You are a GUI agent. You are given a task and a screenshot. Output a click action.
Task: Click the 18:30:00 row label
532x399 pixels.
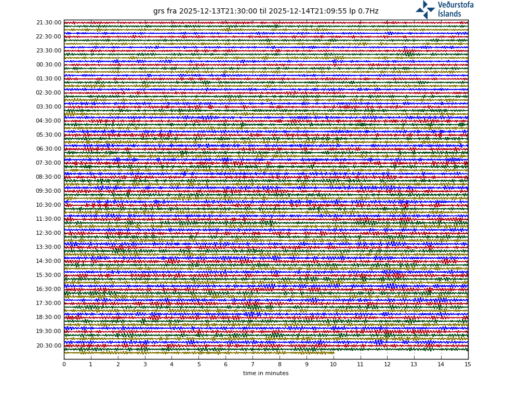(49, 317)
